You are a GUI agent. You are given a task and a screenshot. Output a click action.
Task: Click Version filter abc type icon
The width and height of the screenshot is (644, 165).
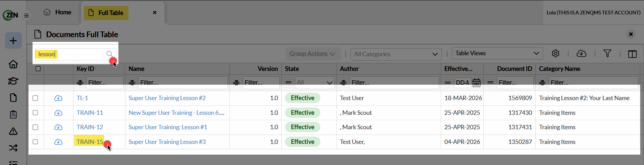click(x=236, y=83)
